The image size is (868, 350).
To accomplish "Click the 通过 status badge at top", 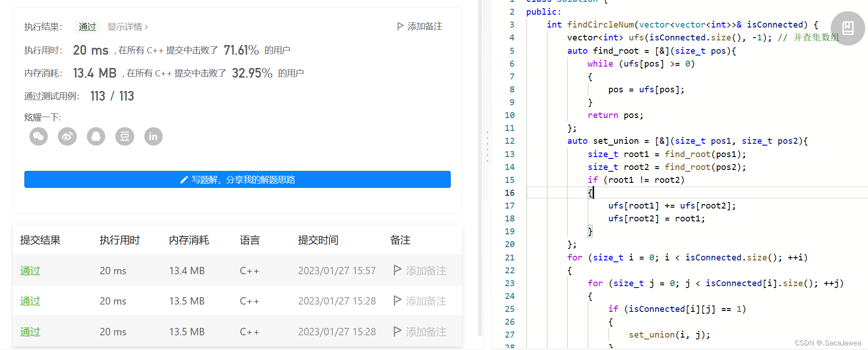I will coord(87,27).
